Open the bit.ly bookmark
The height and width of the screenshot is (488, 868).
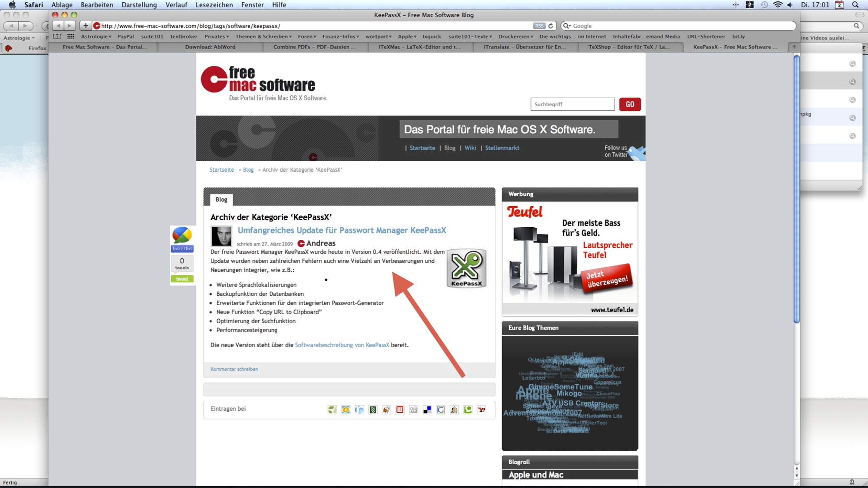click(738, 36)
